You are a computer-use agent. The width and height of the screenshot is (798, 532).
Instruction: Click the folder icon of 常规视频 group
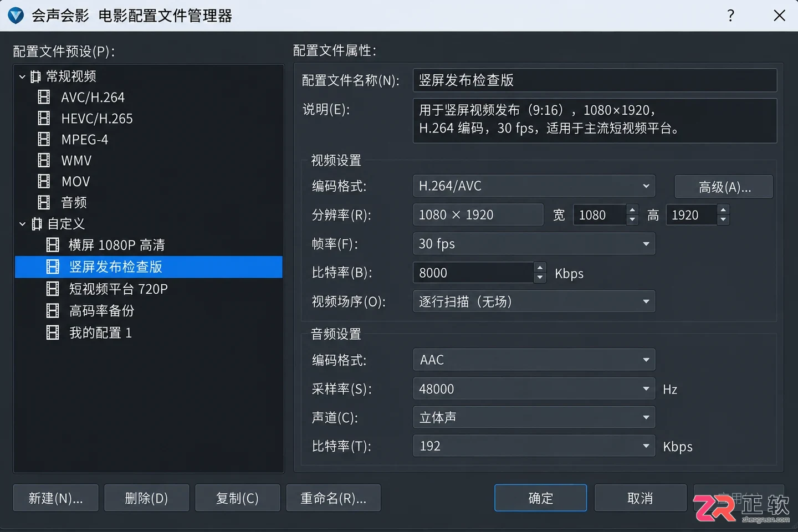coord(35,76)
